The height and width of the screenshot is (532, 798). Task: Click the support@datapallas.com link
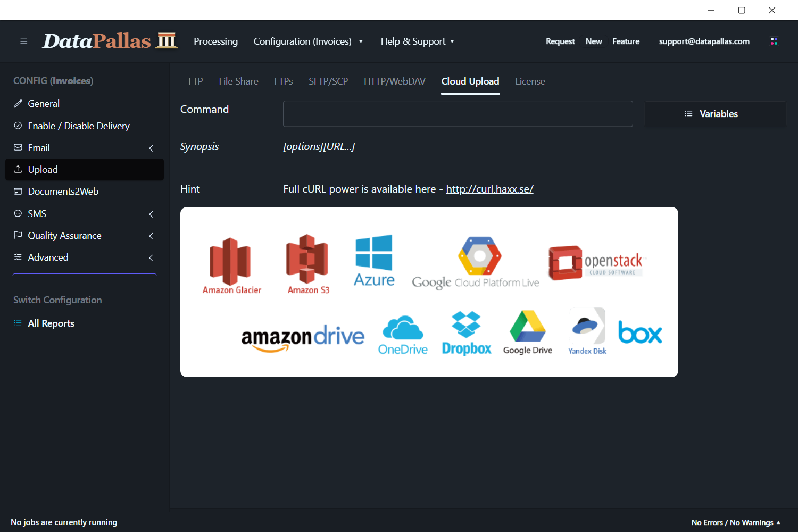tap(704, 41)
